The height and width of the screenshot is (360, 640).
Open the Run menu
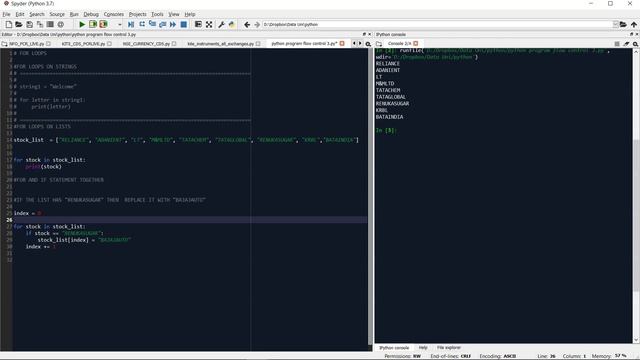pyautogui.click(x=74, y=14)
